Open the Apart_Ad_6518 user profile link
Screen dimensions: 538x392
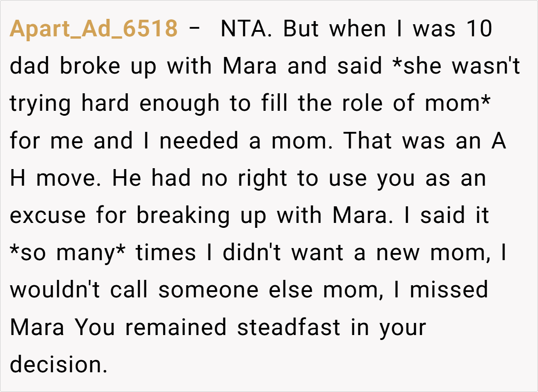point(94,29)
